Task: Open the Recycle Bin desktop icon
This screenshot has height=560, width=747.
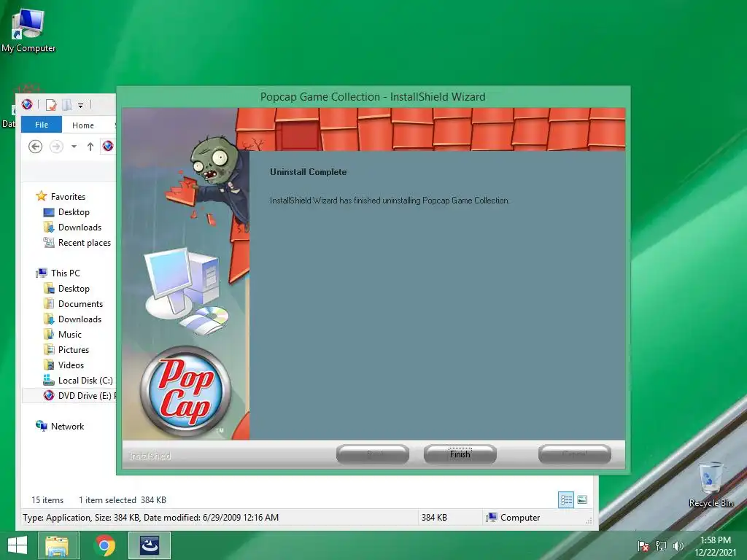Action: (711, 485)
